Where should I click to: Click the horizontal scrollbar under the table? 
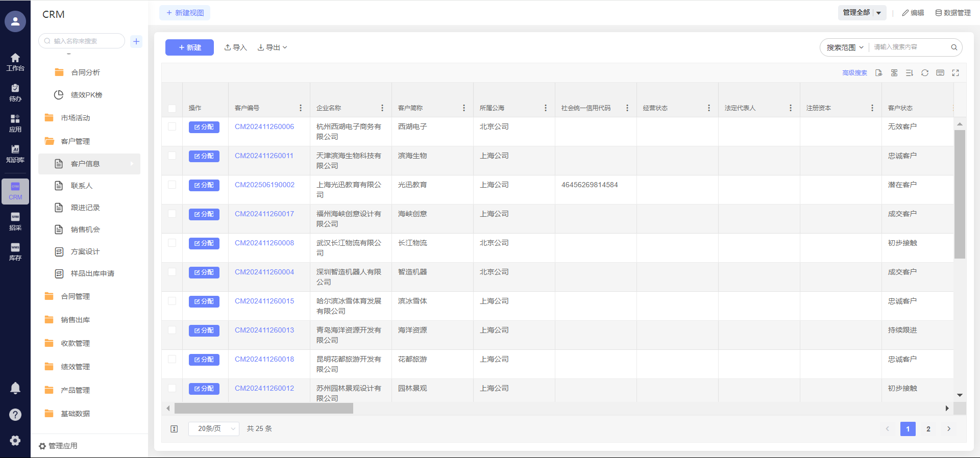(263, 409)
